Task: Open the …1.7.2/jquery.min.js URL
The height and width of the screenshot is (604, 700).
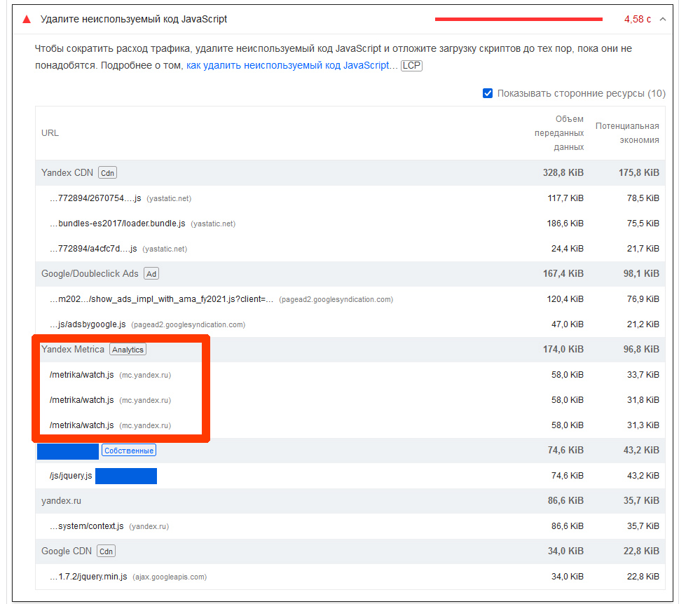Action: click(x=88, y=576)
